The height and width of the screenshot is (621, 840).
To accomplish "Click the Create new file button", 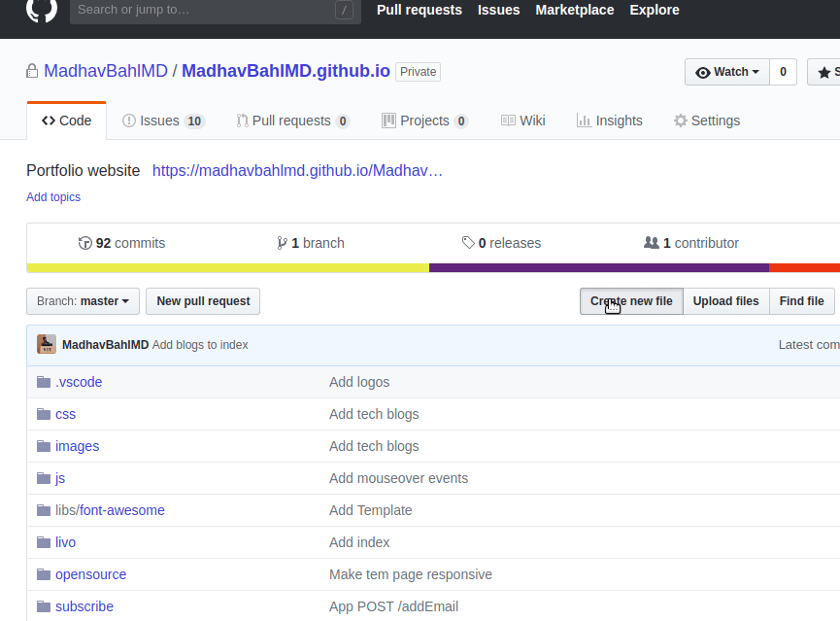I will tap(631, 301).
